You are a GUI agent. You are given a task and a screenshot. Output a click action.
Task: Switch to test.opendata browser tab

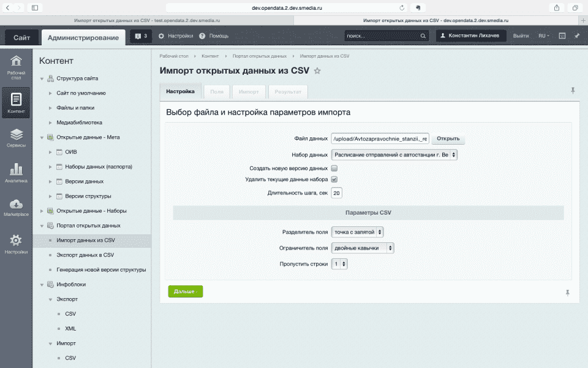point(147,20)
